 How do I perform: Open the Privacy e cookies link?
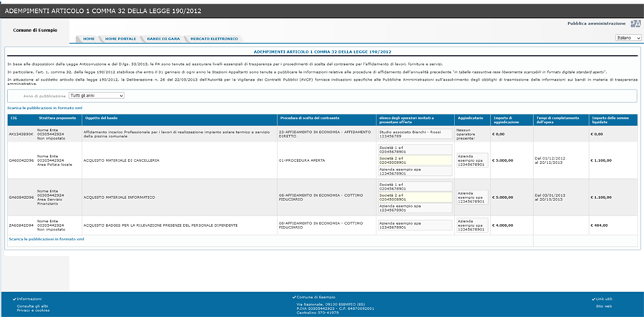[x=33, y=311]
